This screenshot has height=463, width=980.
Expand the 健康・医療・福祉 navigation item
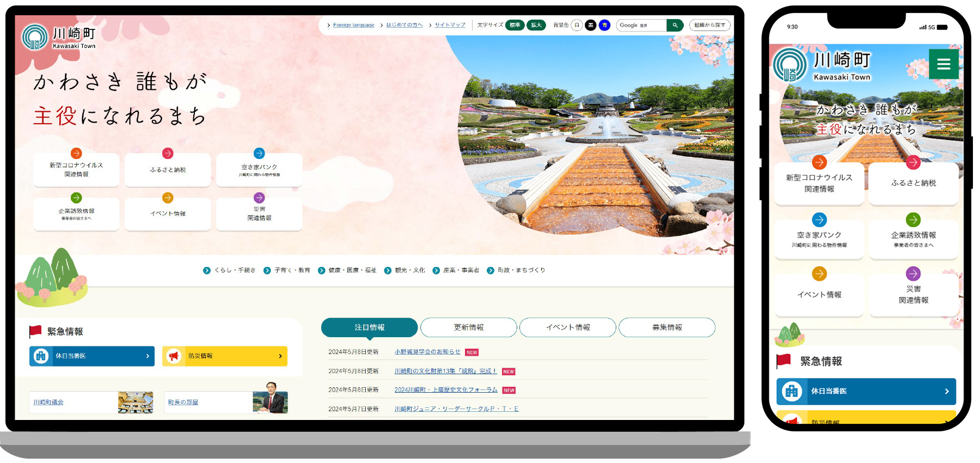pyautogui.click(x=347, y=270)
